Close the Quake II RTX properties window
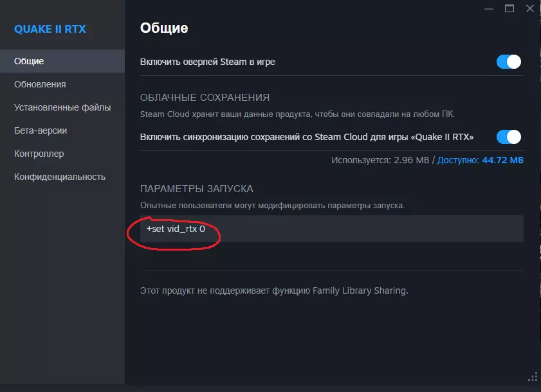541x392 pixels. pyautogui.click(x=529, y=8)
